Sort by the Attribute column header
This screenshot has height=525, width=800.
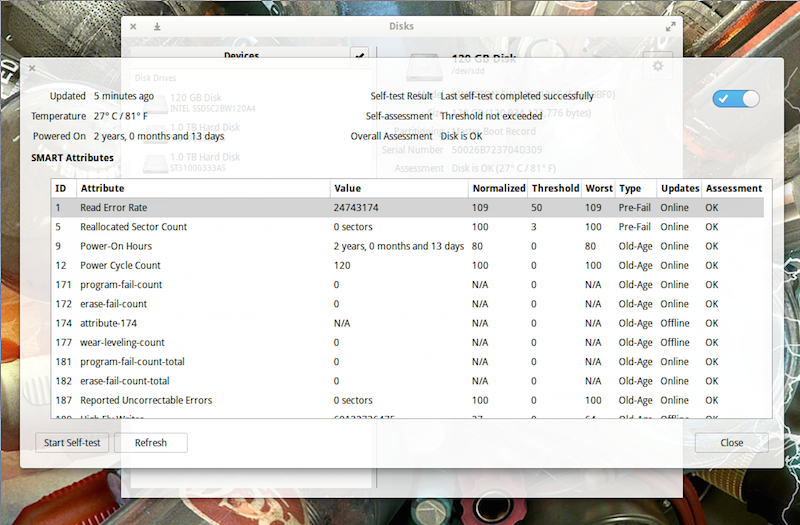click(x=203, y=188)
